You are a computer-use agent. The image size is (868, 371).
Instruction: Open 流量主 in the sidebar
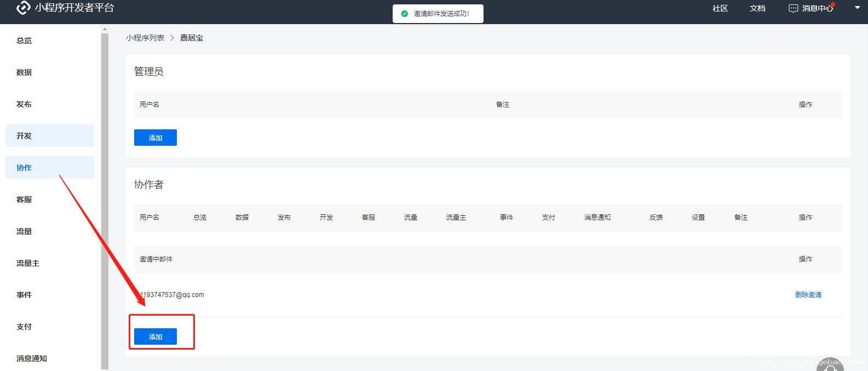click(28, 263)
